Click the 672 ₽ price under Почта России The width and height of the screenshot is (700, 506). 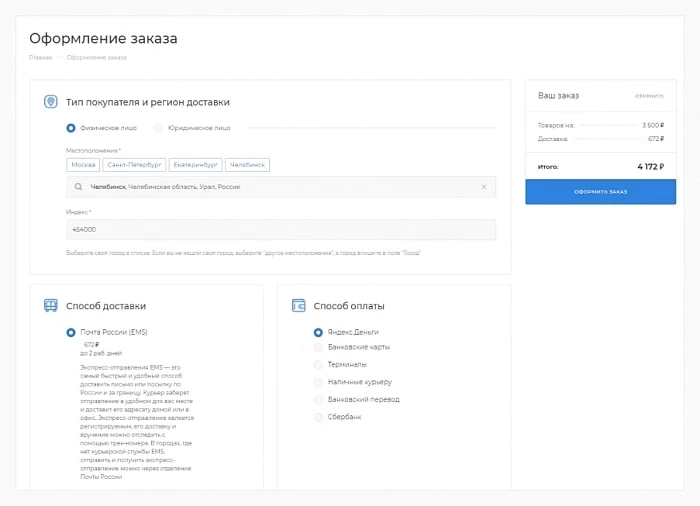tap(92, 344)
